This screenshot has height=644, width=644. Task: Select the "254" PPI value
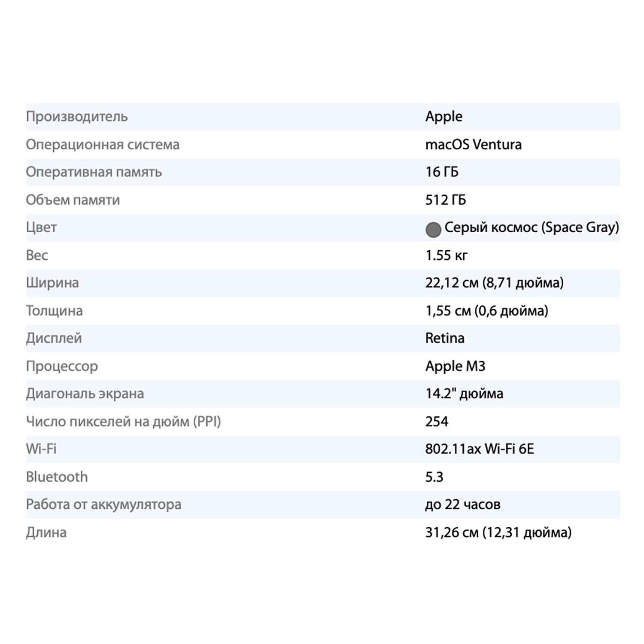[x=437, y=422]
